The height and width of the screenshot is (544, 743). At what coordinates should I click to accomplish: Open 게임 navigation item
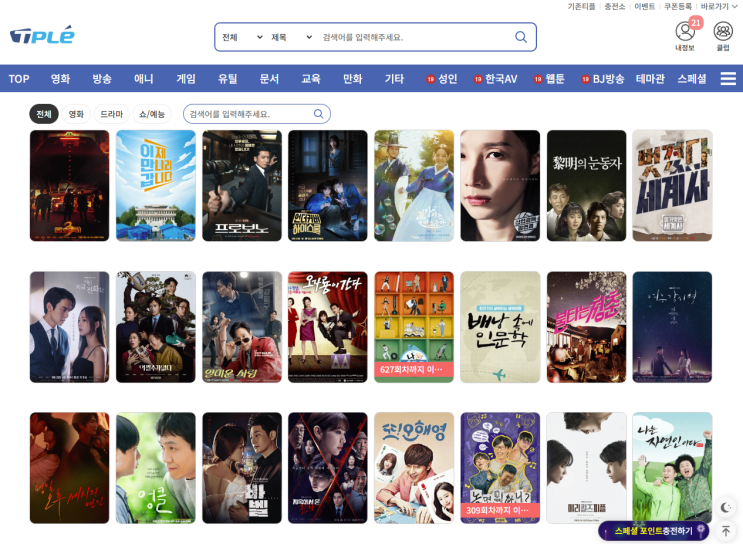point(186,79)
